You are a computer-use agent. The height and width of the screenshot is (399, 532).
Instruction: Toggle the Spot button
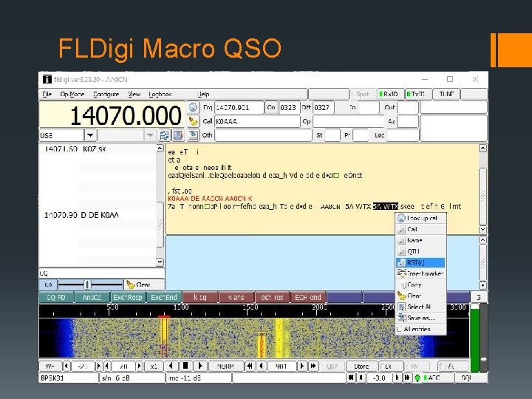click(x=362, y=94)
